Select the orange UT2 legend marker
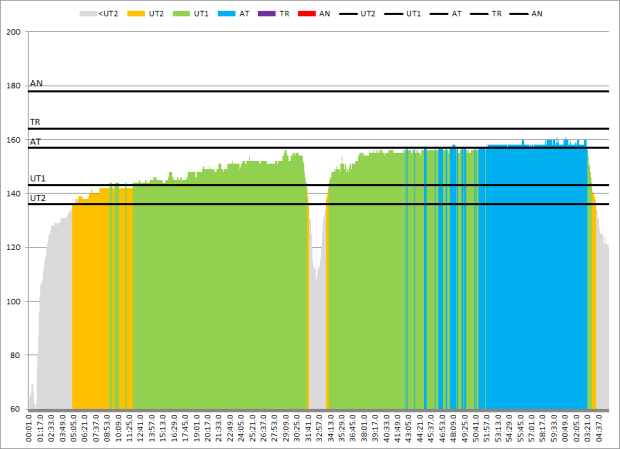This screenshot has height=449, width=620. pos(135,14)
